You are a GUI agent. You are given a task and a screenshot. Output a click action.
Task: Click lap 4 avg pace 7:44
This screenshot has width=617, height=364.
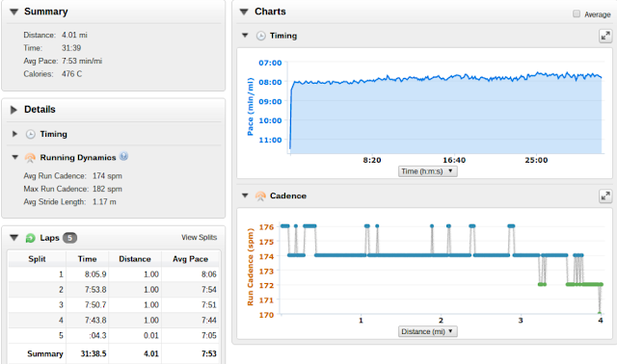(209, 321)
